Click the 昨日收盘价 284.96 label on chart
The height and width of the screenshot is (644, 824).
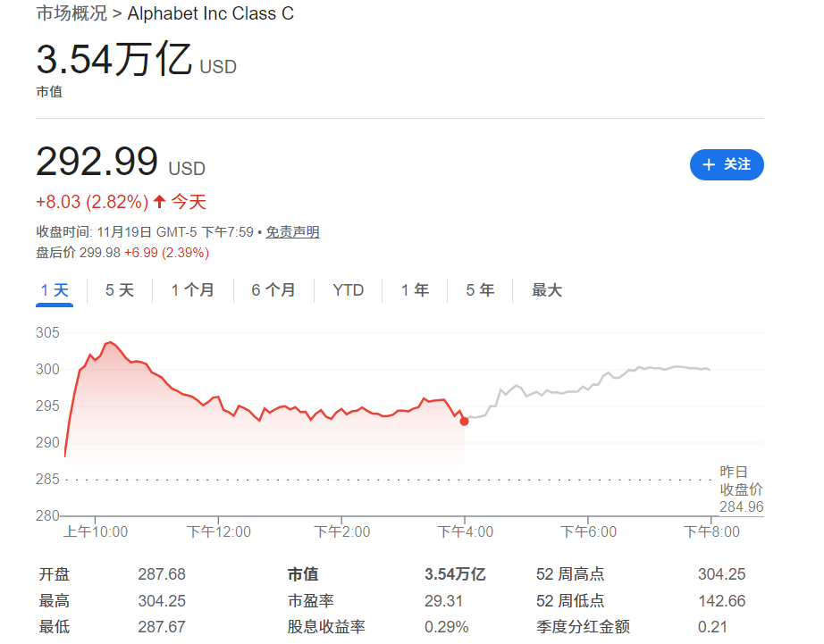pyautogui.click(x=741, y=487)
